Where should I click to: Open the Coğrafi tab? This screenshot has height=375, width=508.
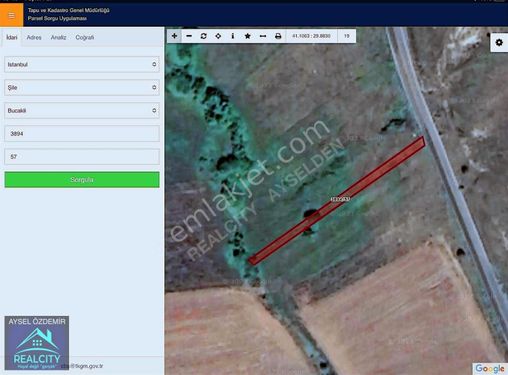click(85, 37)
